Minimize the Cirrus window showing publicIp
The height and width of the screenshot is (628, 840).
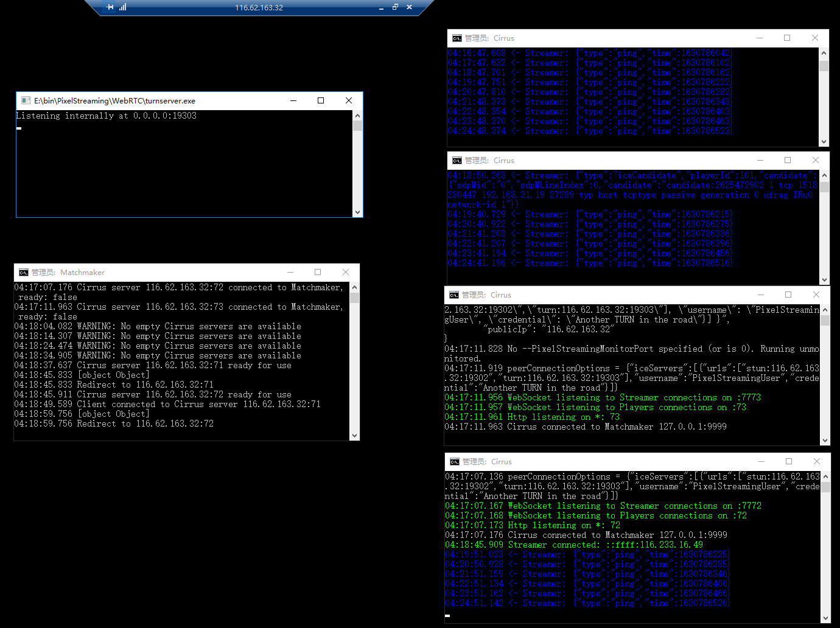click(761, 295)
